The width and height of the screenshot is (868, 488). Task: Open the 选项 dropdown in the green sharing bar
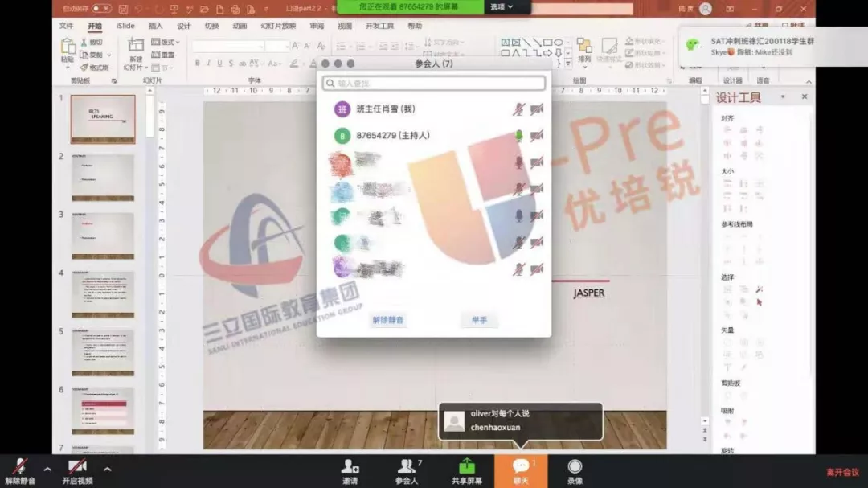point(502,7)
